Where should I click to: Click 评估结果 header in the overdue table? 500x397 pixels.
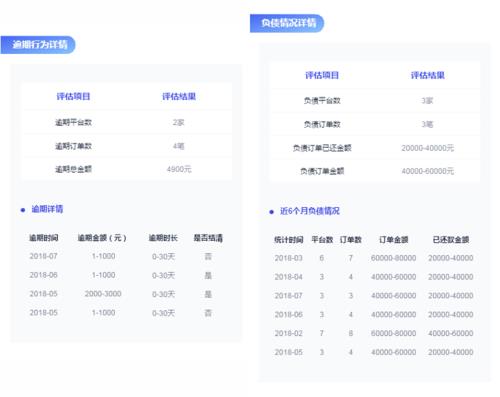click(x=179, y=97)
